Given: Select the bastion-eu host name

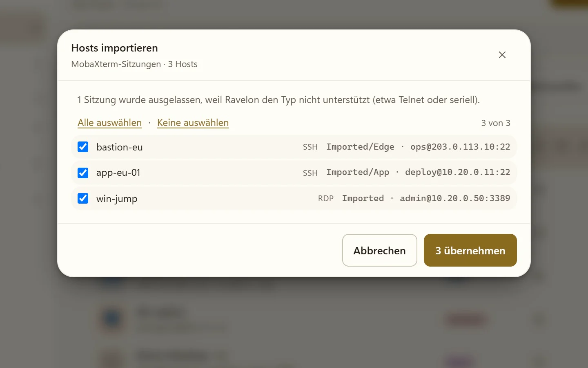Looking at the screenshot, I should 120,147.
